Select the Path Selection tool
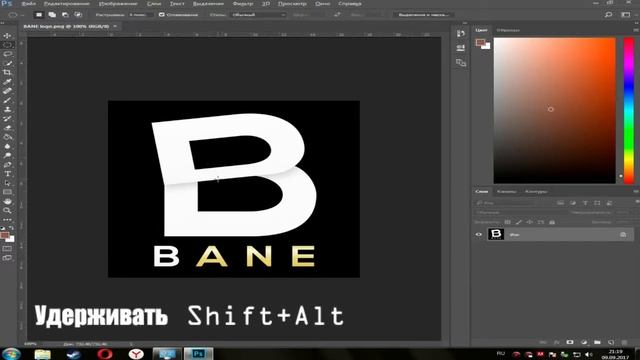 pos(7,183)
